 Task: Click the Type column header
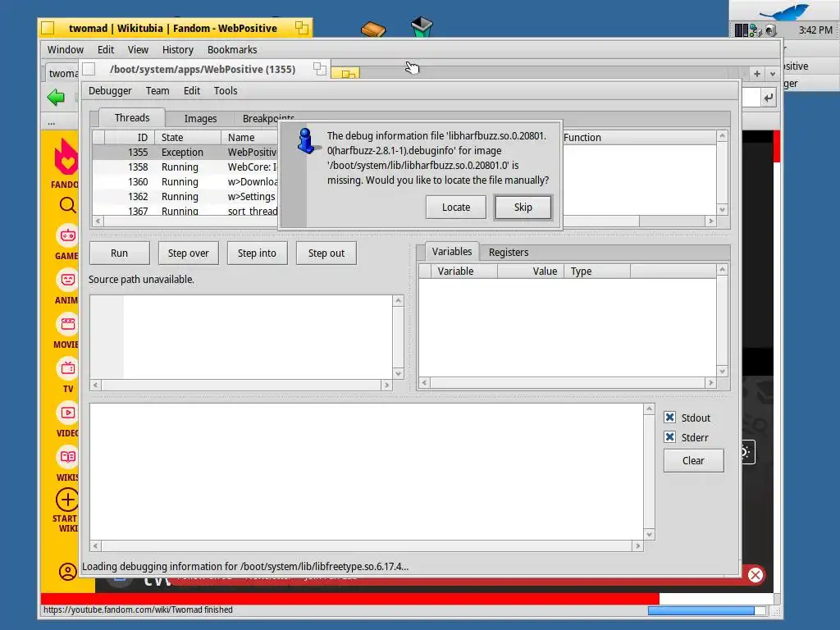coord(597,271)
